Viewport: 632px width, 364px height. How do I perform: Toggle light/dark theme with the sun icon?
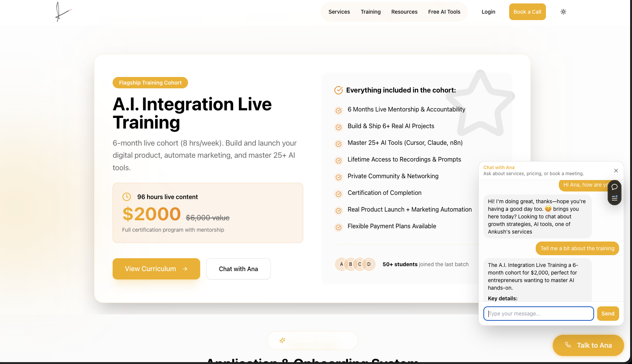pyautogui.click(x=563, y=12)
